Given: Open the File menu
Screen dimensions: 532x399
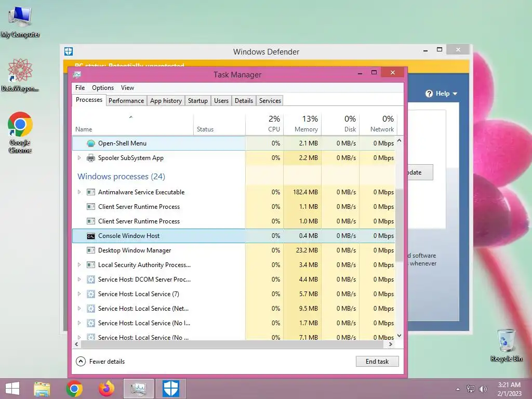Looking at the screenshot, I should tap(80, 87).
